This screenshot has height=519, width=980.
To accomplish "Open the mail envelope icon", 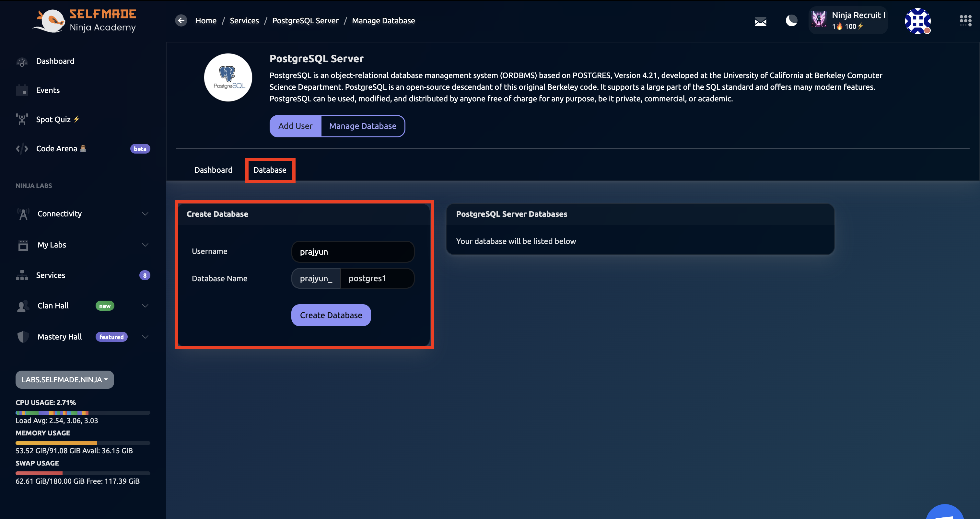I will pos(760,22).
